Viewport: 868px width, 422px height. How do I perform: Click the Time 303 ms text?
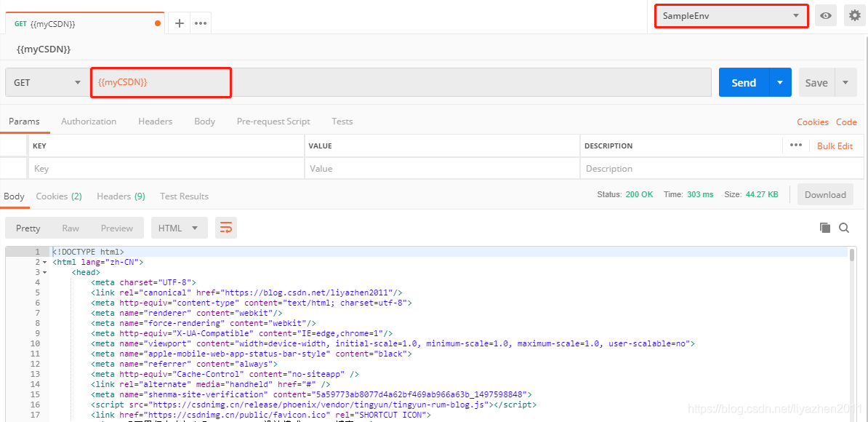[x=688, y=194]
